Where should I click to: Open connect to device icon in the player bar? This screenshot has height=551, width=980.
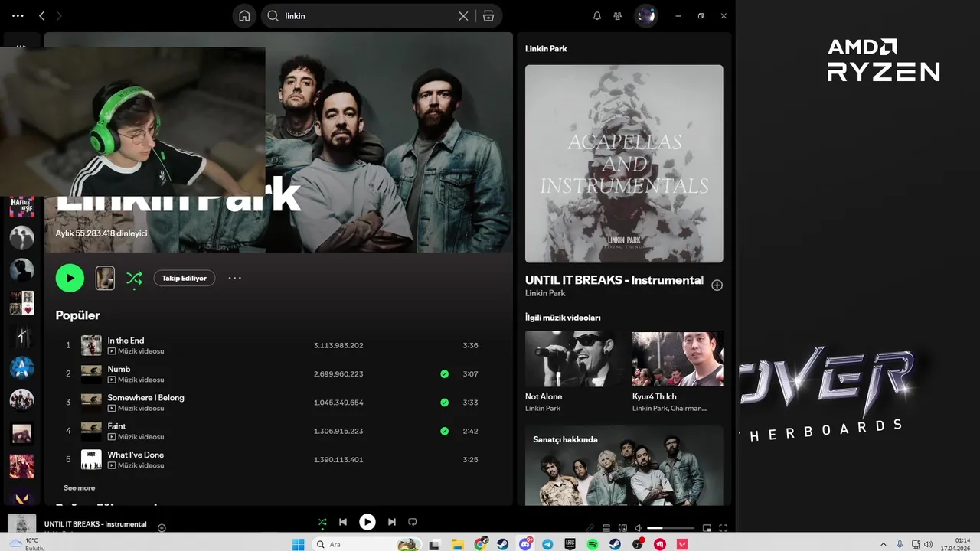pos(622,527)
